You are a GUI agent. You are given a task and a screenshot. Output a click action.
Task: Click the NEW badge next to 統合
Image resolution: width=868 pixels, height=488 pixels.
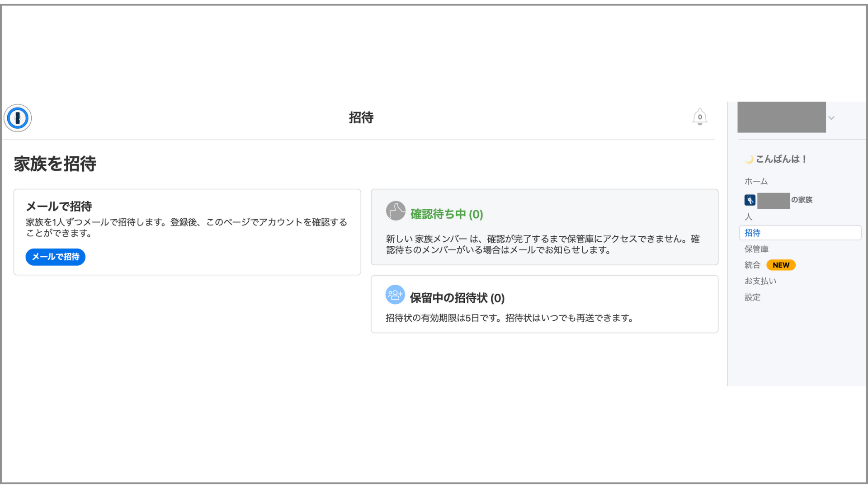coord(781,265)
